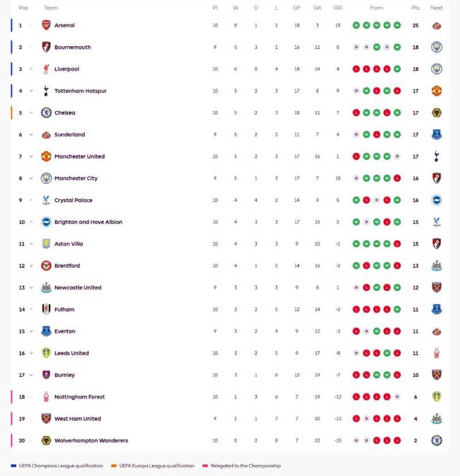Click the Arsenal club crest

[x=46, y=25]
